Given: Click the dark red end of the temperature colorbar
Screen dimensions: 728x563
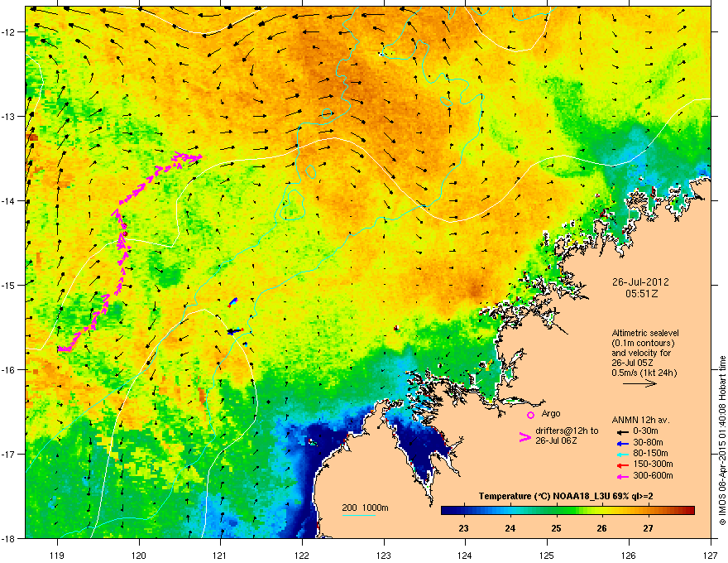Looking at the screenshot, I should (689, 511).
